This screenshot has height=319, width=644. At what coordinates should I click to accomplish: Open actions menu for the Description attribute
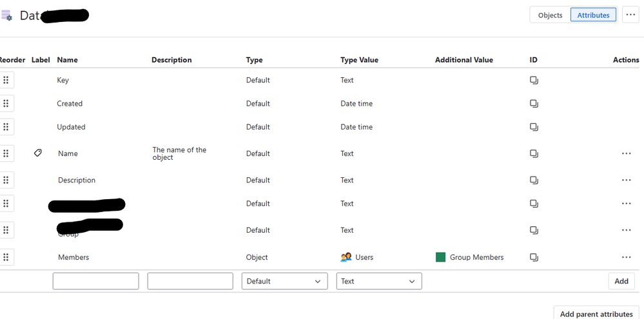coord(626,180)
